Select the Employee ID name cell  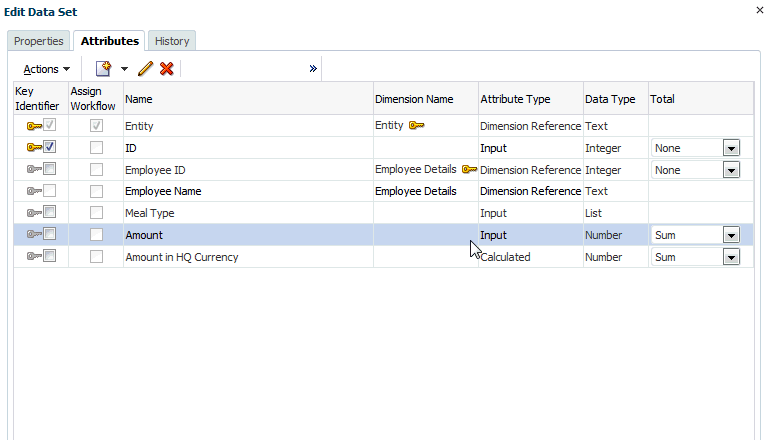(x=248, y=170)
